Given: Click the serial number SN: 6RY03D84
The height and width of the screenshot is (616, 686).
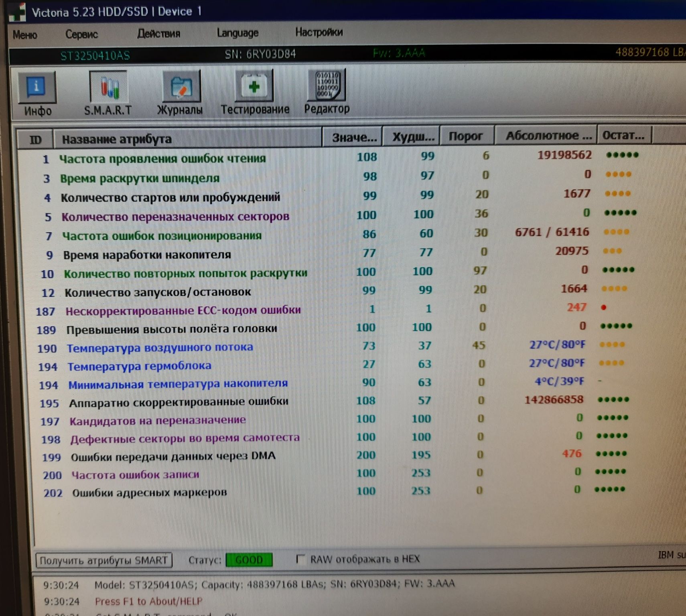Looking at the screenshot, I should click(260, 54).
